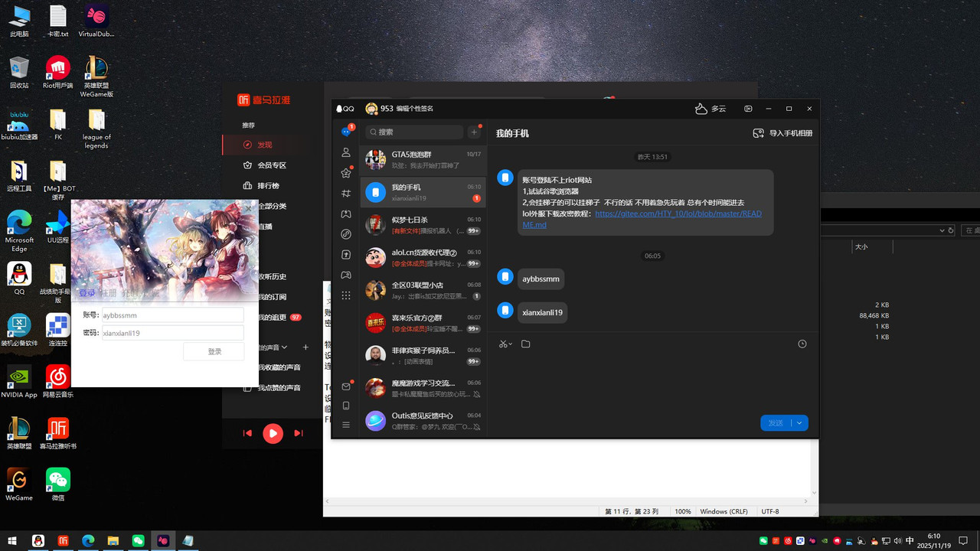The height and width of the screenshot is (551, 980).
Task: Open QQ sidebar apps grid icon
Action: point(346,295)
